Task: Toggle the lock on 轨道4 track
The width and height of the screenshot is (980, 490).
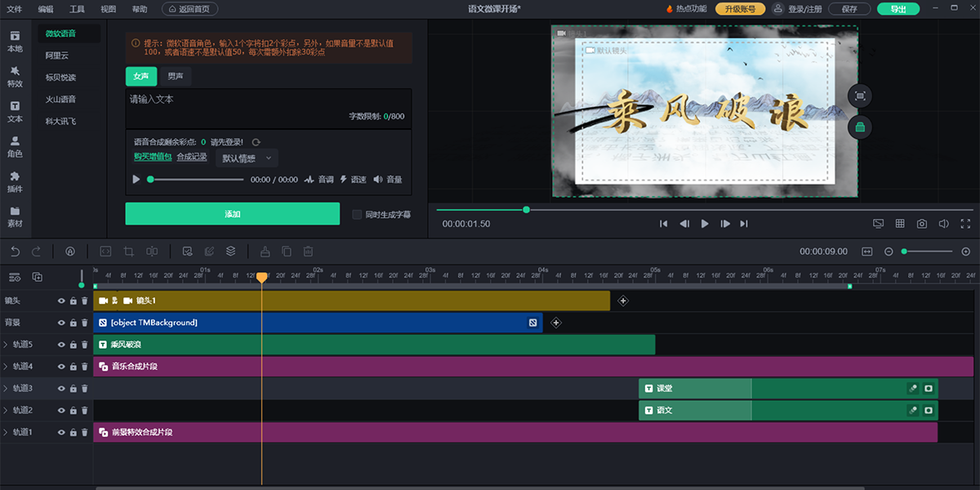Action: 73,367
